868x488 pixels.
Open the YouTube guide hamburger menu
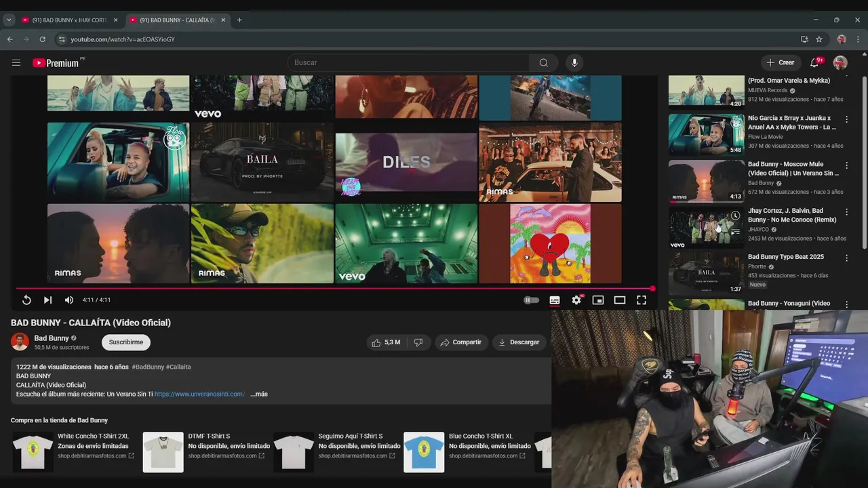click(16, 63)
